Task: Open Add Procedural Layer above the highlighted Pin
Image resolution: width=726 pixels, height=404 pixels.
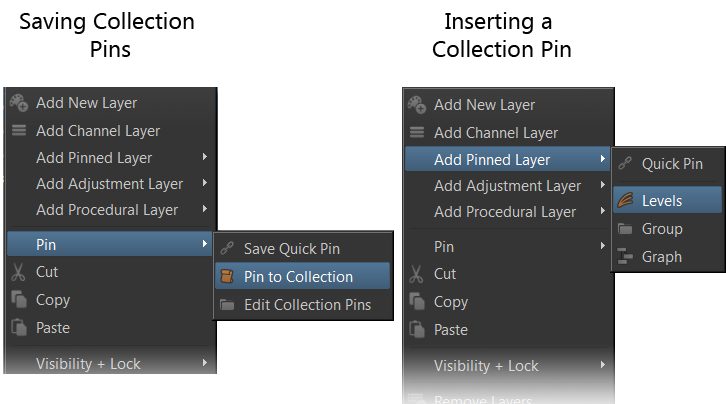Action: [107, 210]
